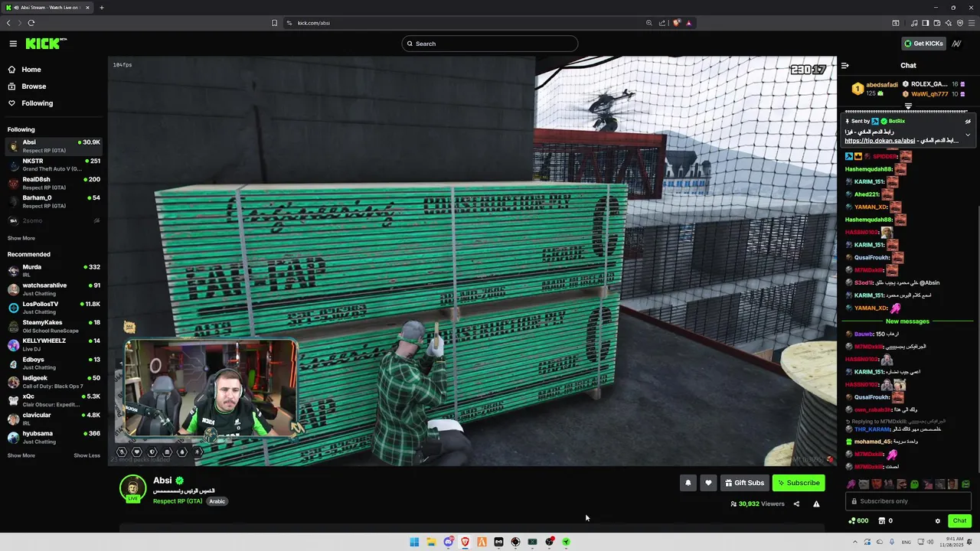The height and width of the screenshot is (551, 980).
Task: Bookmark this page icon in address bar
Action: pos(274,23)
